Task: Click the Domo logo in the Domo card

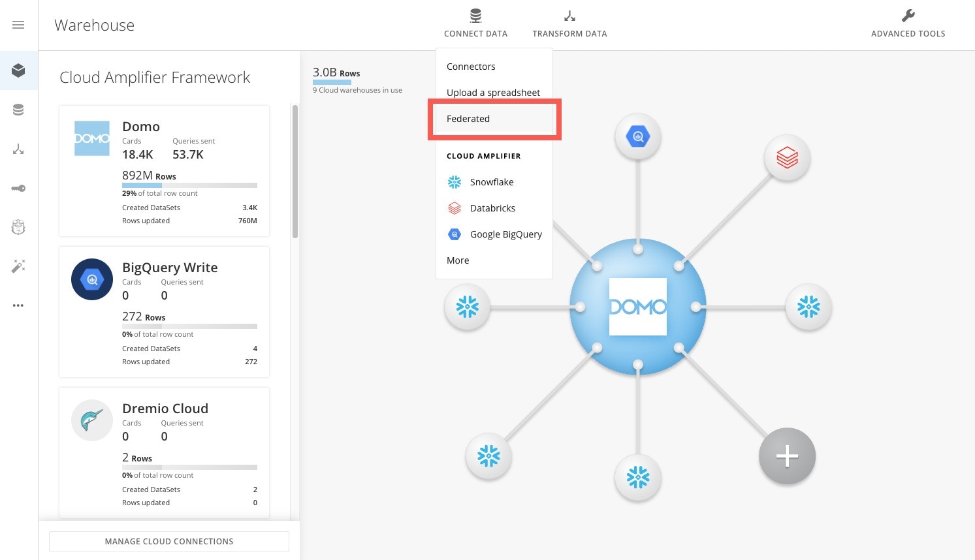Action: [x=92, y=138]
